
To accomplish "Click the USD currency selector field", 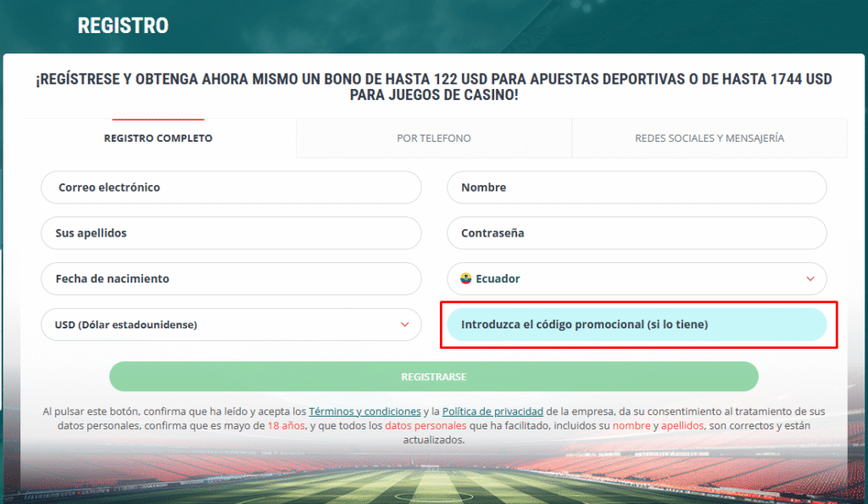I will [231, 324].
